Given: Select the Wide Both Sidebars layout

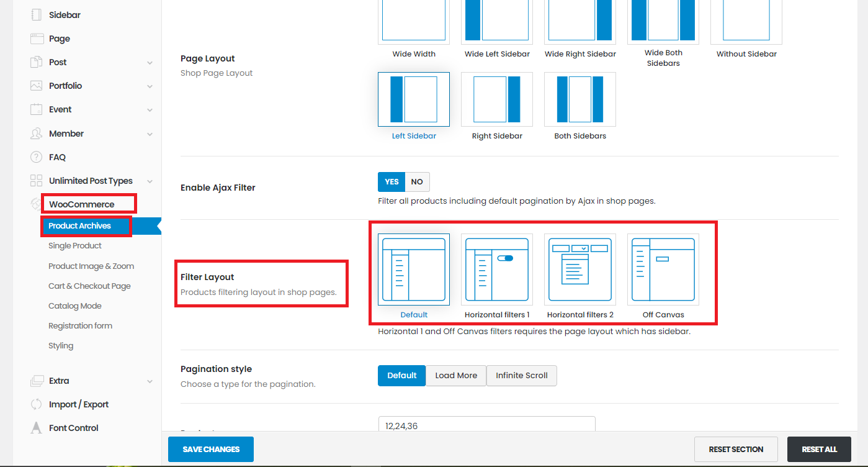Looking at the screenshot, I should pos(663,21).
